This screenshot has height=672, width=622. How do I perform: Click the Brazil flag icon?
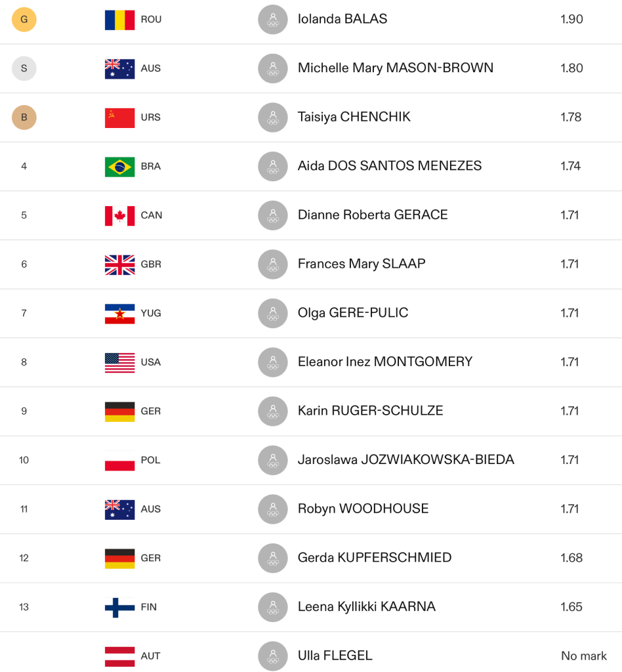[120, 167]
